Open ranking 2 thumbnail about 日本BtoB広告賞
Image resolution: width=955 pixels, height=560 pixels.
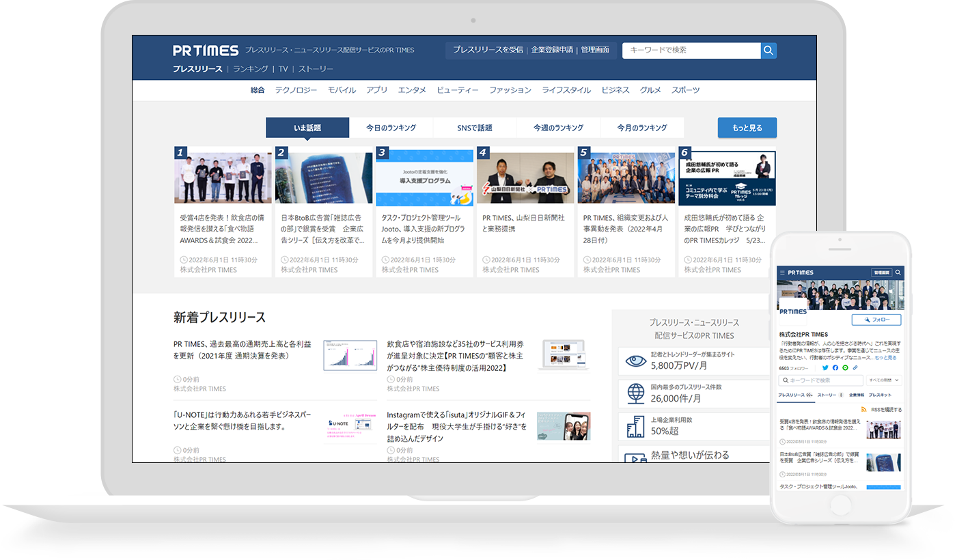point(324,178)
